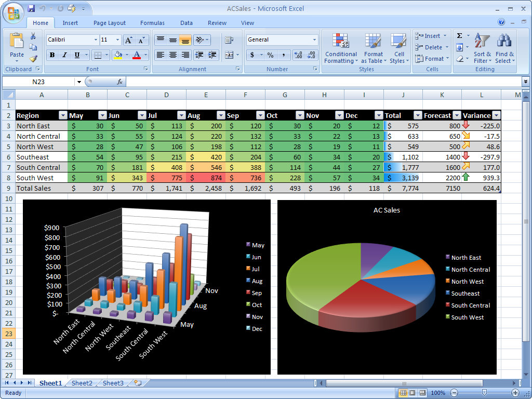Open the Name Box dropdown arrow
Image resolution: width=532 pixels, height=399 pixels.
79,82
